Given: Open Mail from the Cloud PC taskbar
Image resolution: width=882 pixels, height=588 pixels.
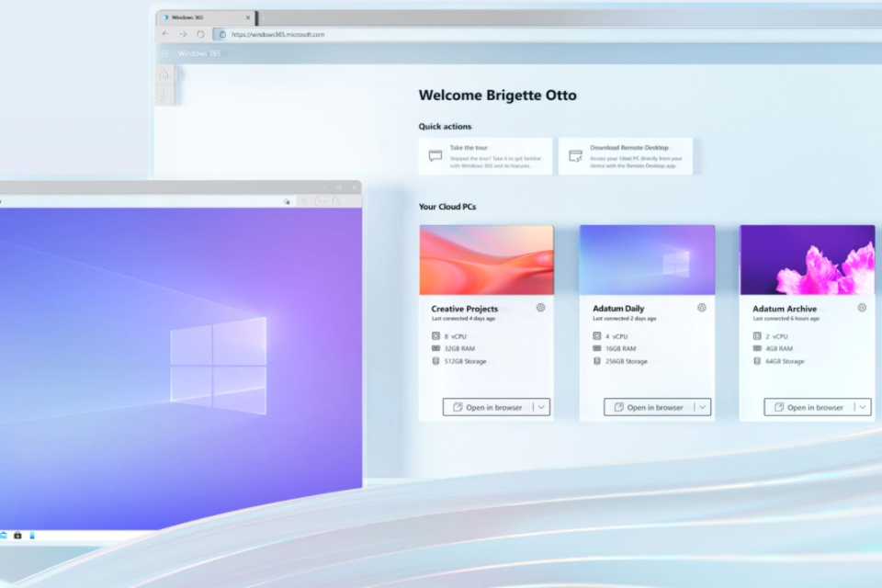Looking at the screenshot, I should point(4,535).
